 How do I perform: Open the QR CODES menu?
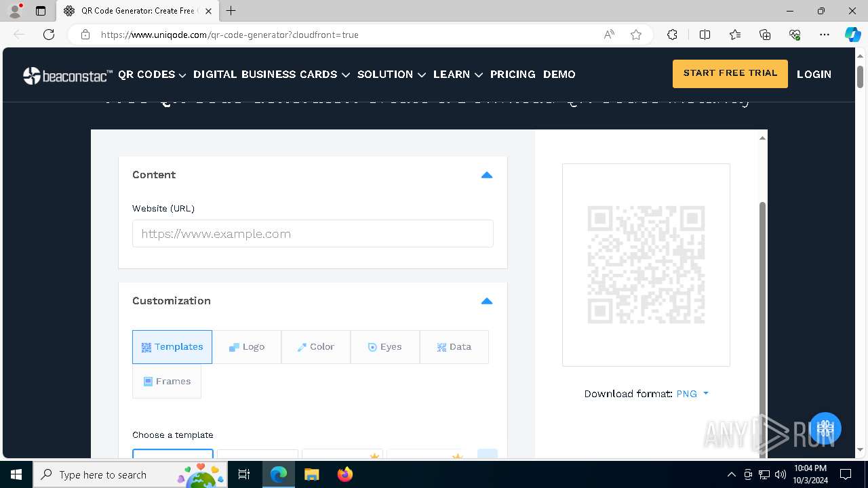pos(152,75)
